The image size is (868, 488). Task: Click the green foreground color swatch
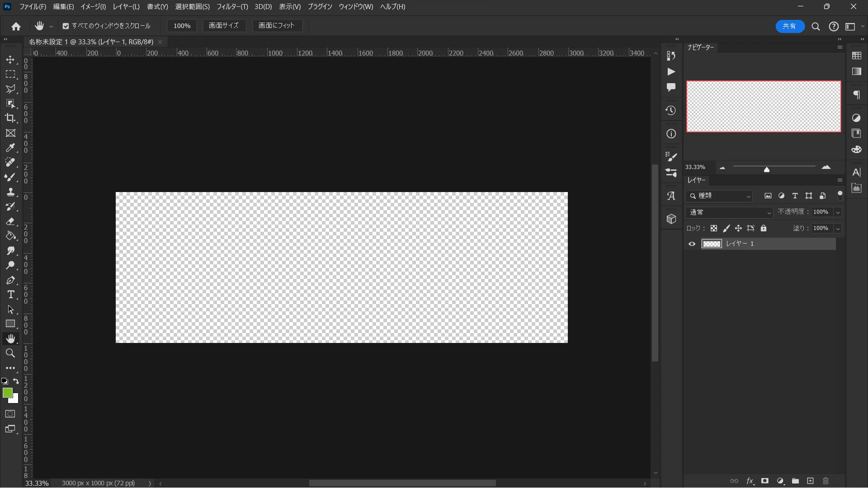(7, 393)
